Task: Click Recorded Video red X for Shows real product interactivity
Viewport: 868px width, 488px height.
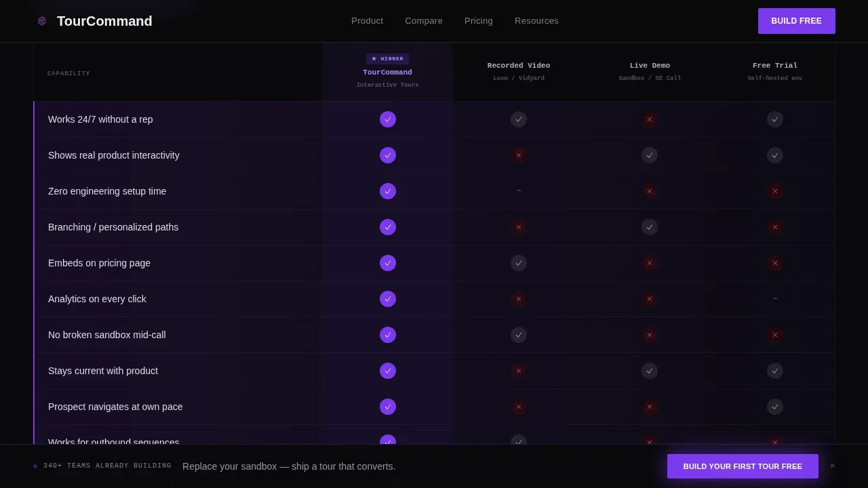Action: tap(519, 155)
